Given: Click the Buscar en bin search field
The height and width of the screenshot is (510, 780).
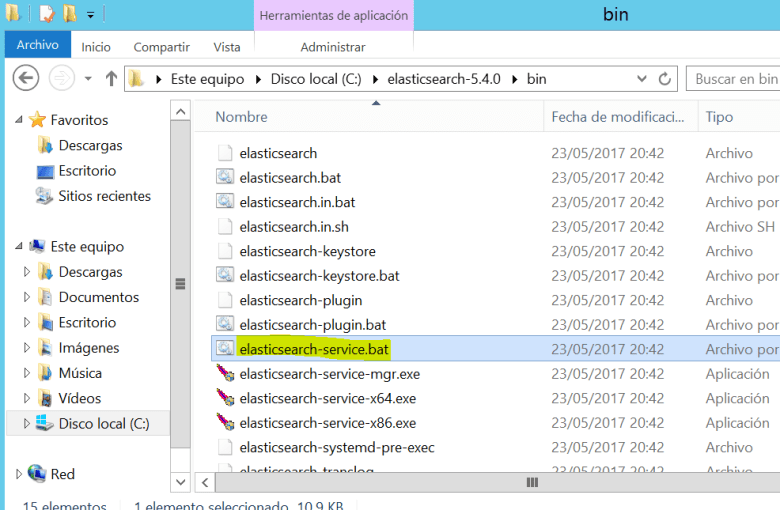Looking at the screenshot, I should [x=735, y=79].
